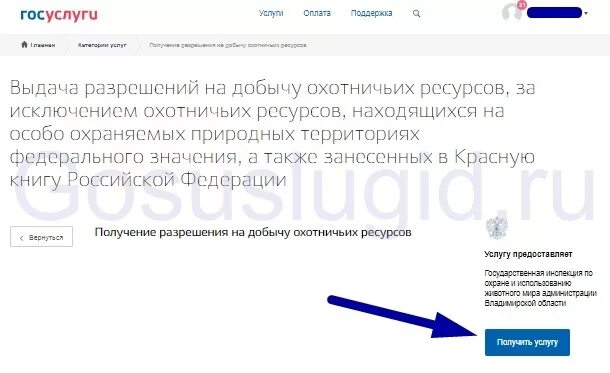610x373 pixels.
Task: Click the coat of arms emblem
Action: tap(497, 227)
